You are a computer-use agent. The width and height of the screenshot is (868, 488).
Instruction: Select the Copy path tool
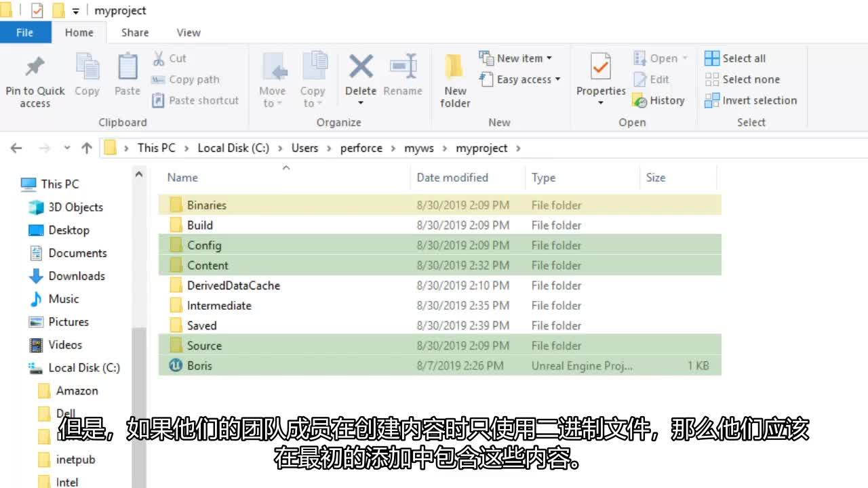(x=192, y=79)
